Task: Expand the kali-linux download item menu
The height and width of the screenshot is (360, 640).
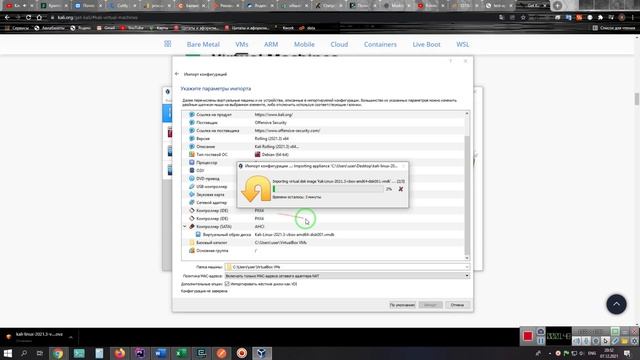Action: [71, 337]
